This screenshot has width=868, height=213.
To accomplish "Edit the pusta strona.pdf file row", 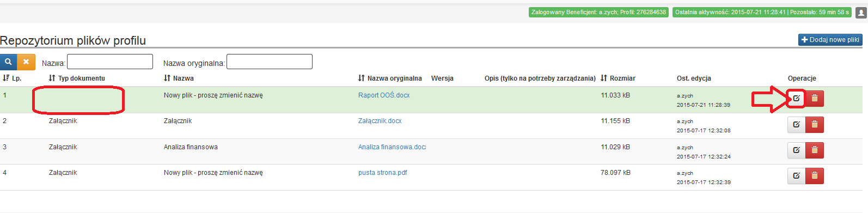I will pos(796,176).
